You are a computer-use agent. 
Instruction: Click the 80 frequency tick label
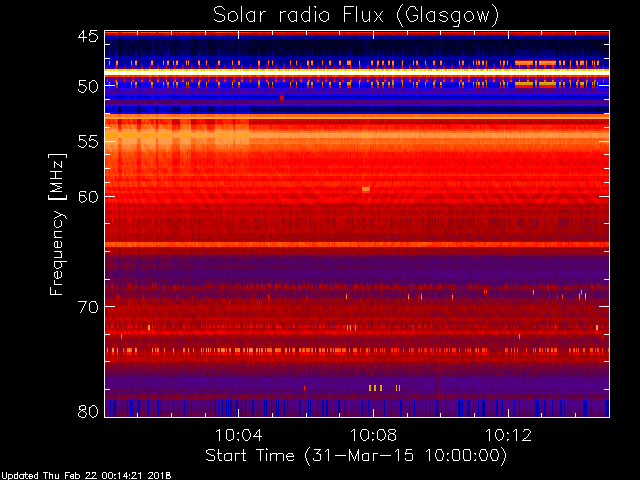pyautogui.click(x=88, y=411)
